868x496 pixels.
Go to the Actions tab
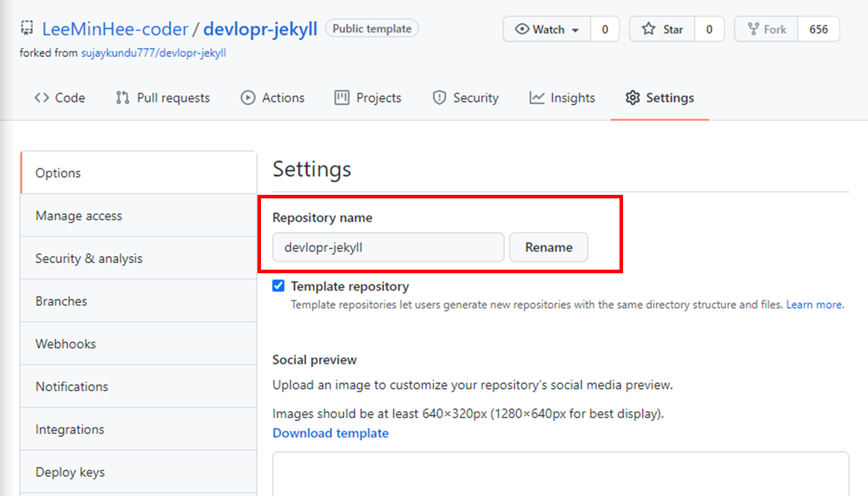tap(273, 97)
